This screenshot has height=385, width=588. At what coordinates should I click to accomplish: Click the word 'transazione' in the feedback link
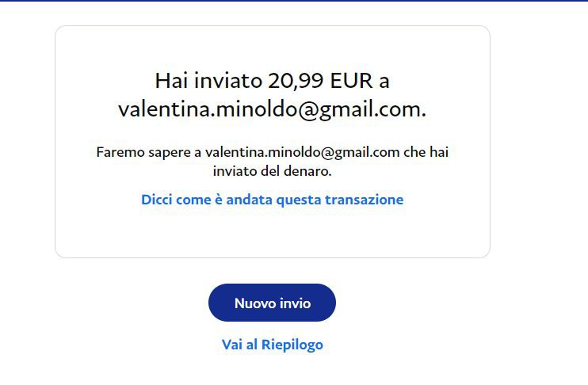pos(364,200)
